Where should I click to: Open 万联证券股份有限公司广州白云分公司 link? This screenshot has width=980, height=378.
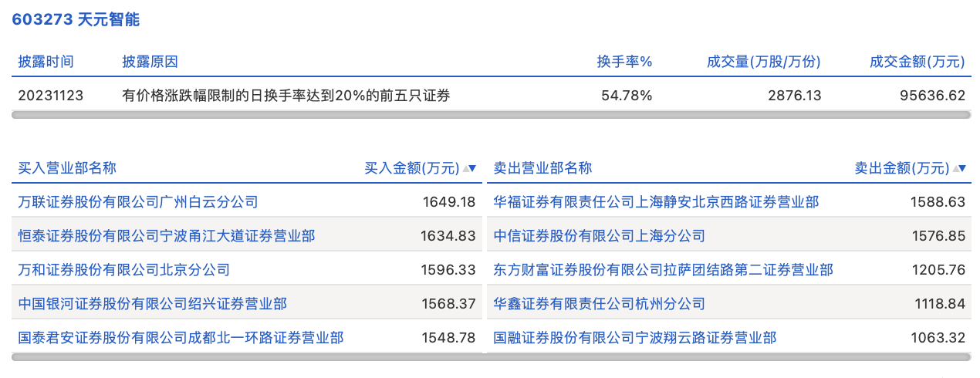pyautogui.click(x=138, y=202)
